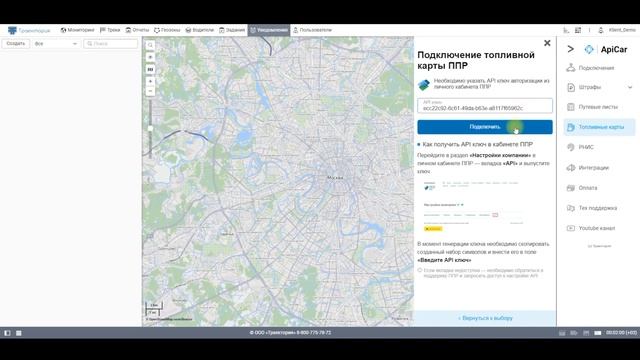The image size is (640, 360).
Task: Open the Задания tab
Action: tap(232, 30)
